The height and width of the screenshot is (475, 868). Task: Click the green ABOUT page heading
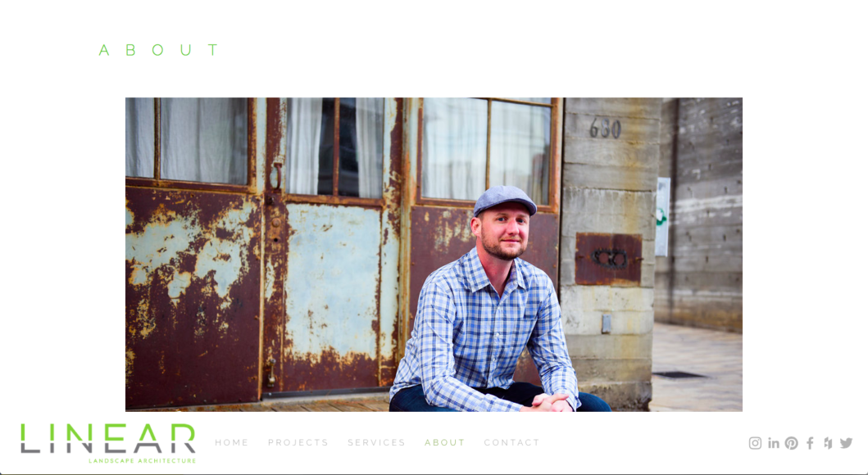point(159,50)
